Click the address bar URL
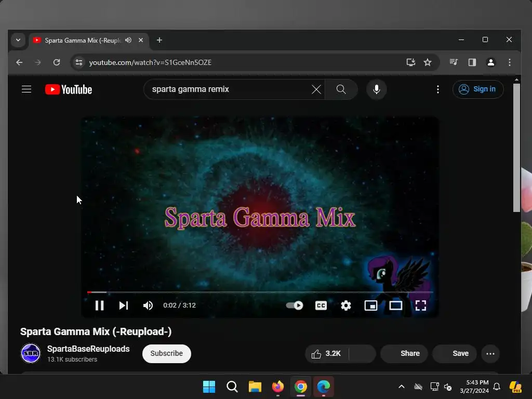 tap(150, 62)
